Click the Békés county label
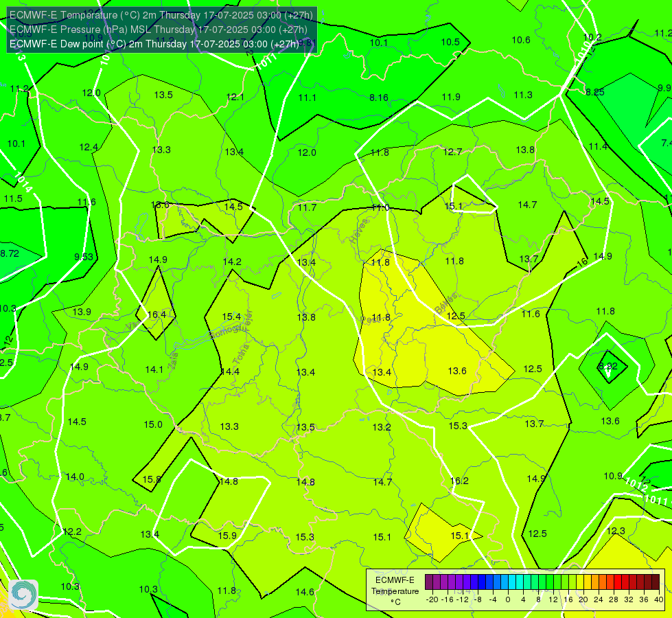The width and height of the screenshot is (672, 618). pos(445,304)
